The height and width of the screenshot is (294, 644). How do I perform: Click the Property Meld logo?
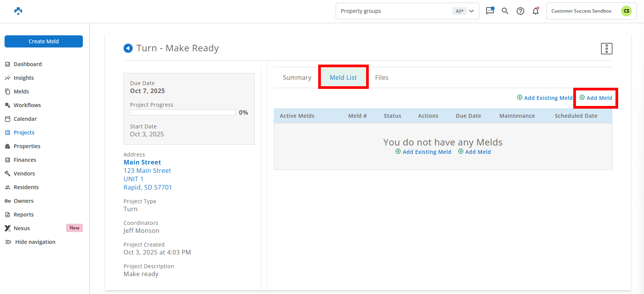click(x=18, y=11)
